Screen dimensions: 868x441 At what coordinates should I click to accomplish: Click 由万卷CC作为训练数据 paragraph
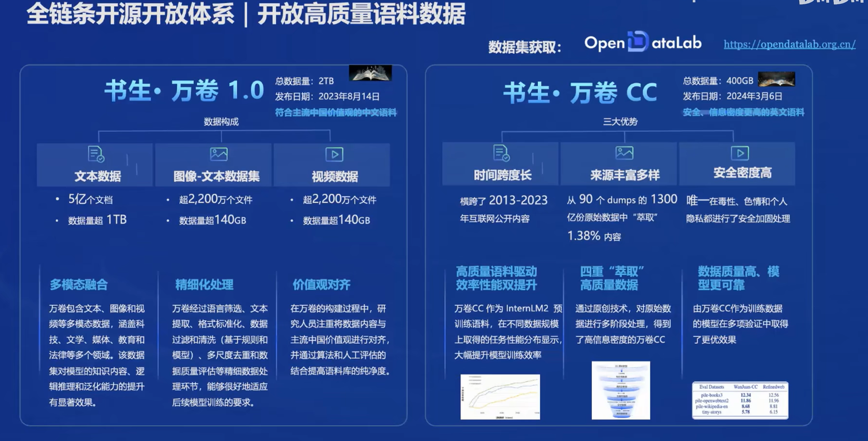click(x=740, y=324)
